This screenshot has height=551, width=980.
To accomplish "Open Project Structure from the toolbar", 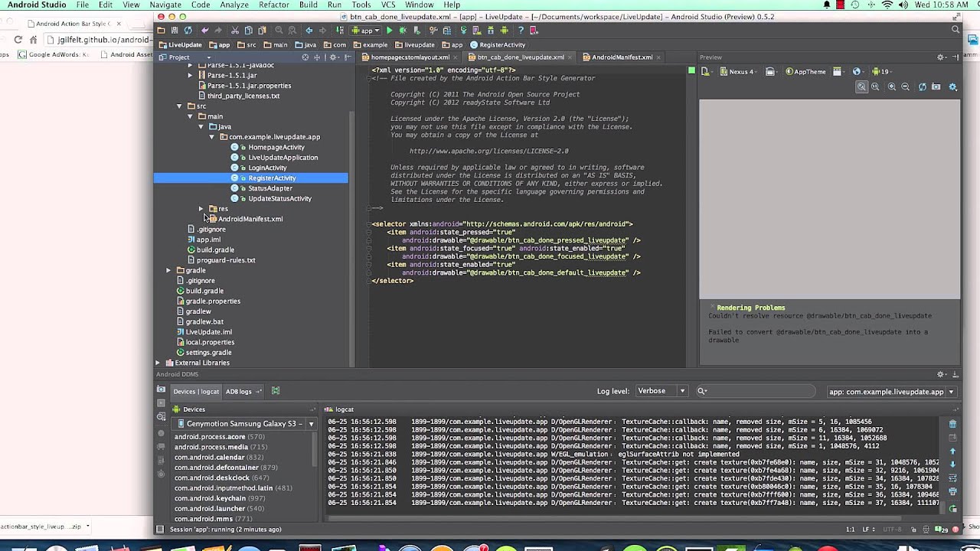I will pyautogui.click(x=446, y=31).
